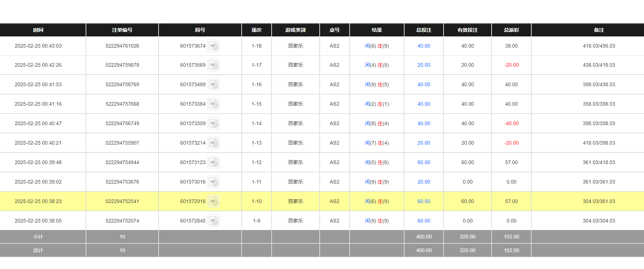Open the 60.00 total bet for session 1-9
Viewport: 644px width, 269px height.
pyautogui.click(x=424, y=221)
